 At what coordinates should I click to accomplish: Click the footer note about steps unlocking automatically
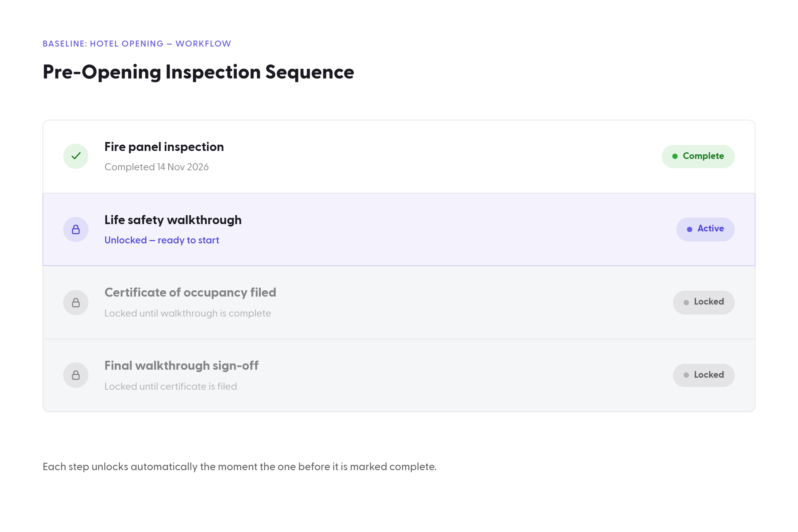[x=239, y=467]
